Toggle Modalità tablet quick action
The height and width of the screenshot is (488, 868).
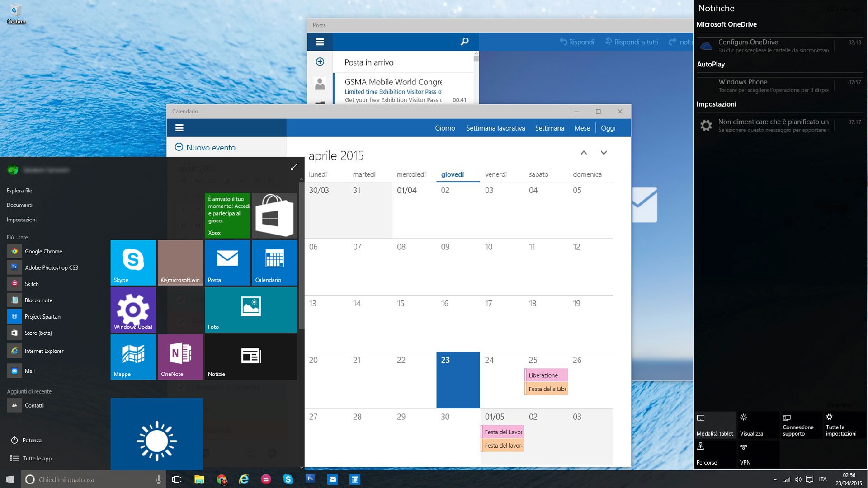715,425
